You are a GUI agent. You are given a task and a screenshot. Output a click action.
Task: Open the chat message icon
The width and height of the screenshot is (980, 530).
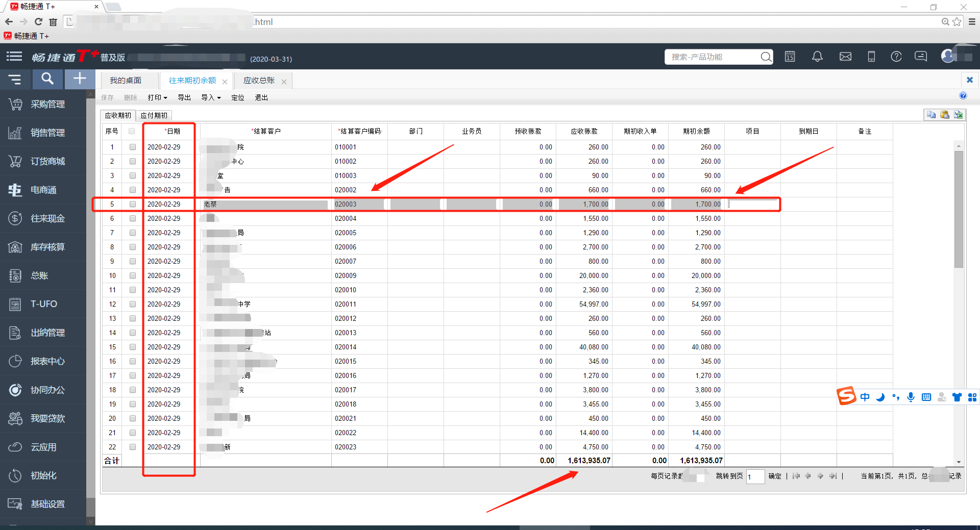click(x=921, y=57)
